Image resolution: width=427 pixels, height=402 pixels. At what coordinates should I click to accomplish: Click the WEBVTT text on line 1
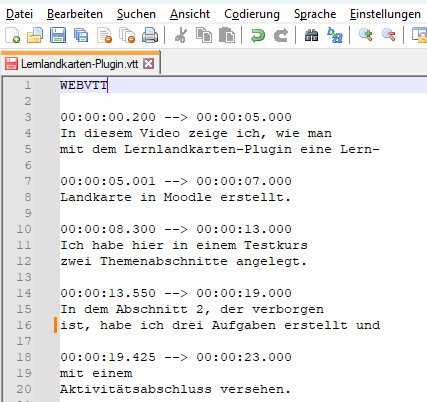click(x=84, y=85)
